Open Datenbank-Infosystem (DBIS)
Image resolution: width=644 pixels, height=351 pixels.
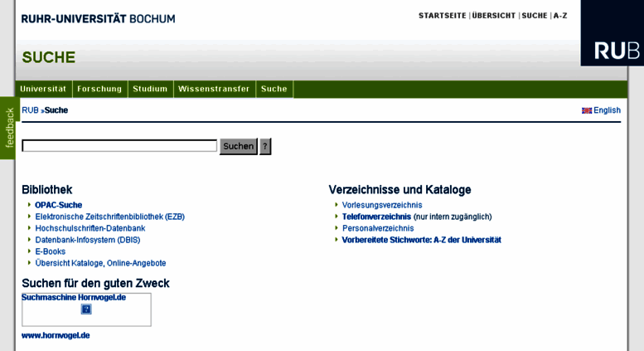click(88, 240)
